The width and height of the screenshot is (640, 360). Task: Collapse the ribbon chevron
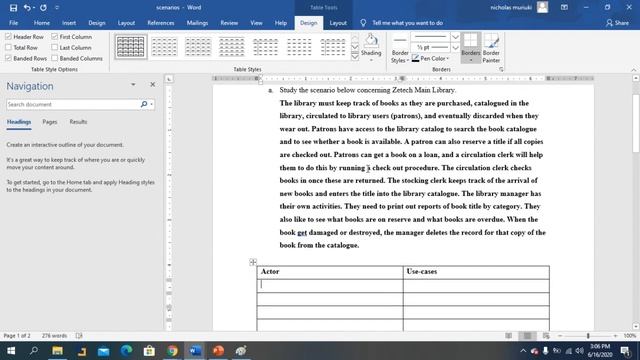[x=633, y=70]
